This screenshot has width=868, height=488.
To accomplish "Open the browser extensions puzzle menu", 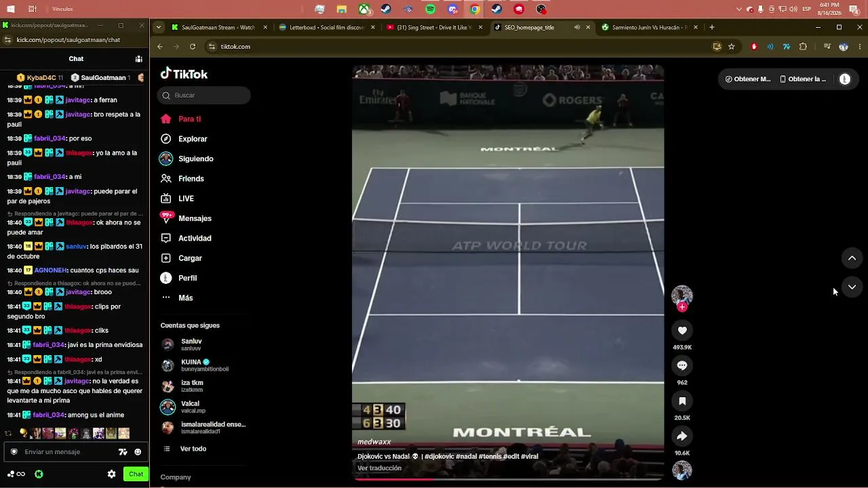I will (x=804, y=47).
